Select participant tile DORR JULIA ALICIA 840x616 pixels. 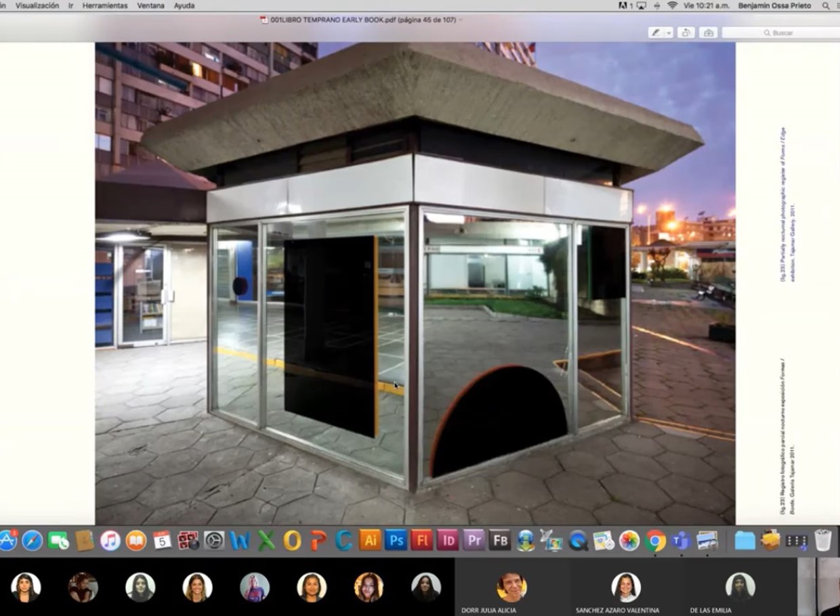tap(511, 588)
